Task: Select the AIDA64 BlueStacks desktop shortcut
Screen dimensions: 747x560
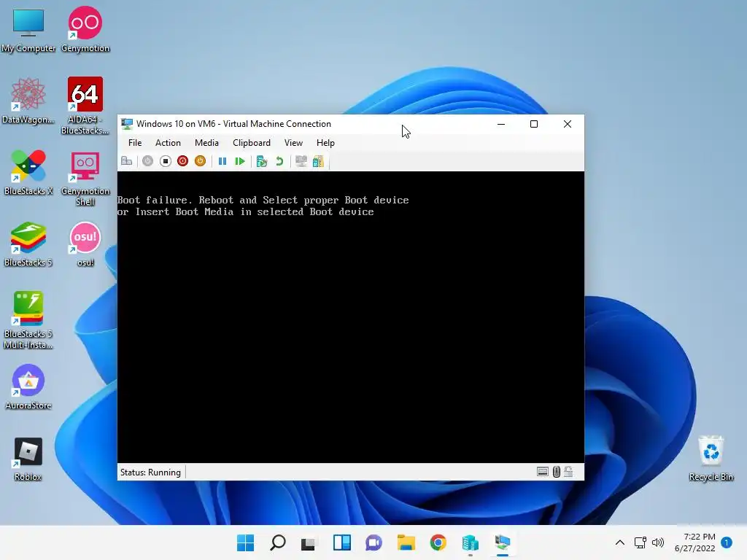Action: [x=85, y=106]
